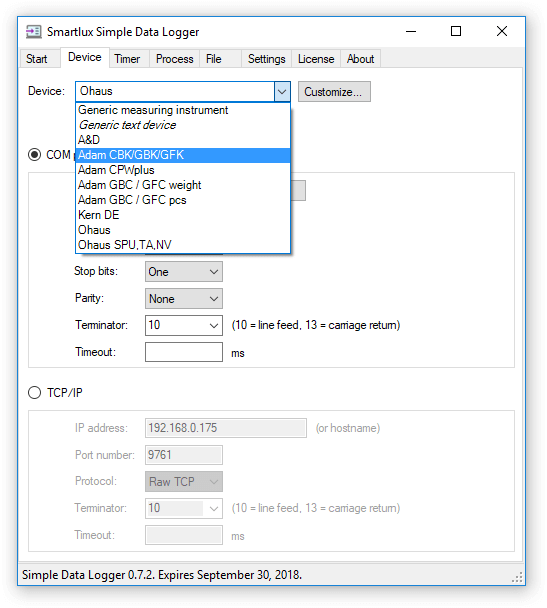Screen dimensions: 547x608
Task: Select the Device tab
Action: [85, 57]
